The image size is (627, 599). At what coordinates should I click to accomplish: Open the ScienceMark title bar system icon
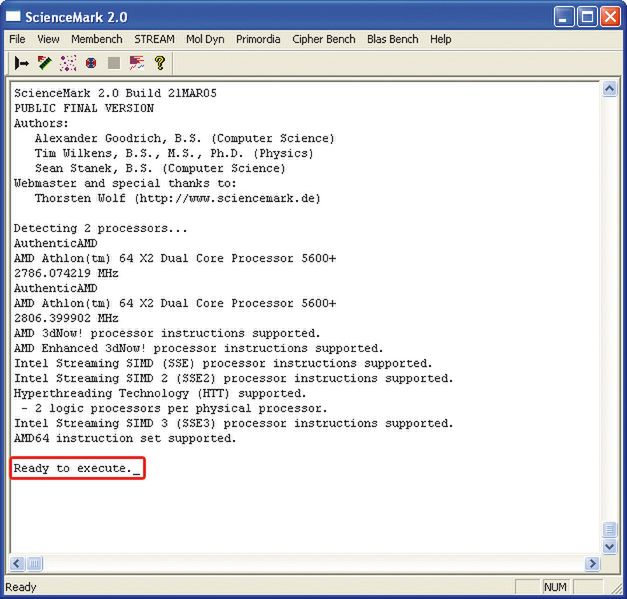[x=13, y=17]
